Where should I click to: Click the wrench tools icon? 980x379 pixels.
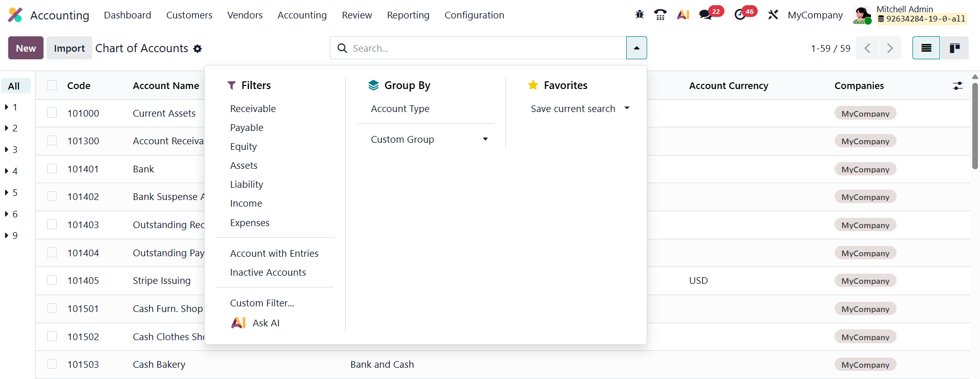tap(773, 15)
